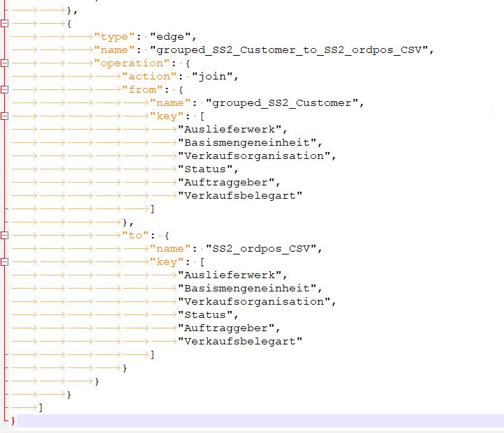Click the "edge" value

[170, 37]
